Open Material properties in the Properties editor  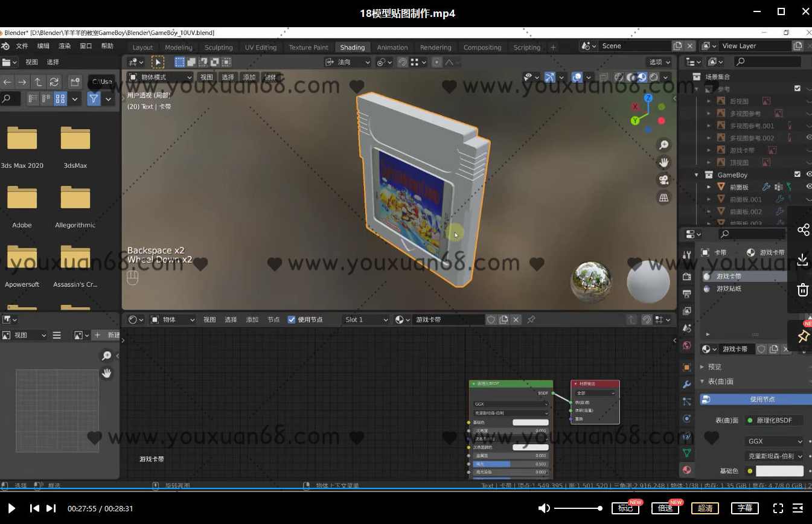[x=686, y=470]
